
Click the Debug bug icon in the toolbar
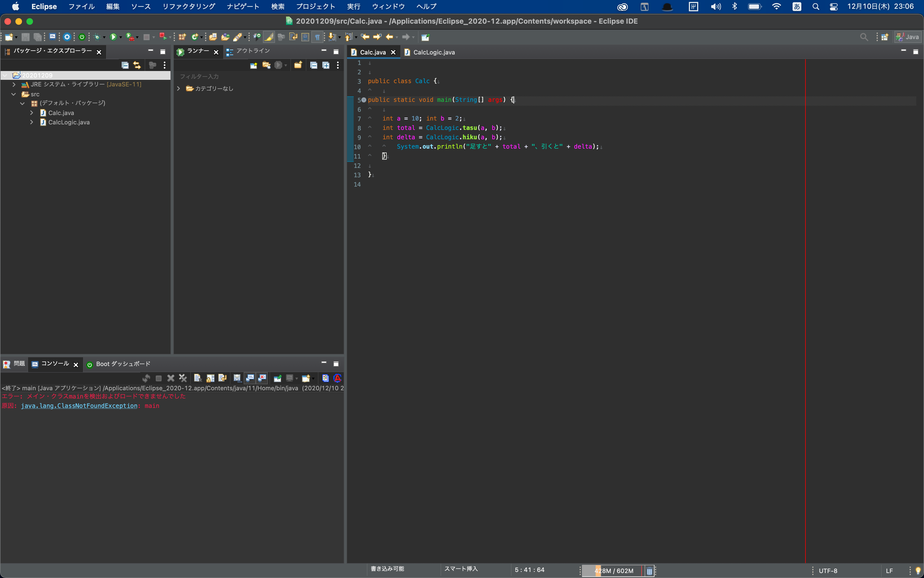(97, 37)
